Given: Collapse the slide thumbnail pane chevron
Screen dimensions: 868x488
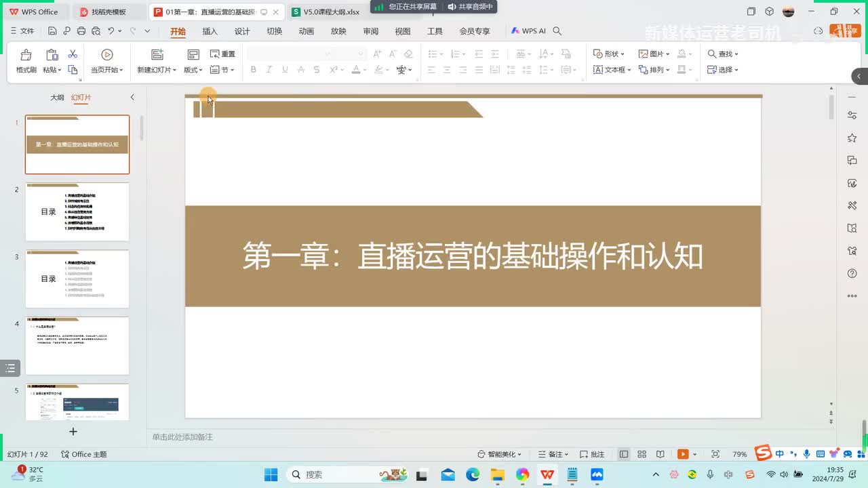Looking at the screenshot, I should (132, 98).
